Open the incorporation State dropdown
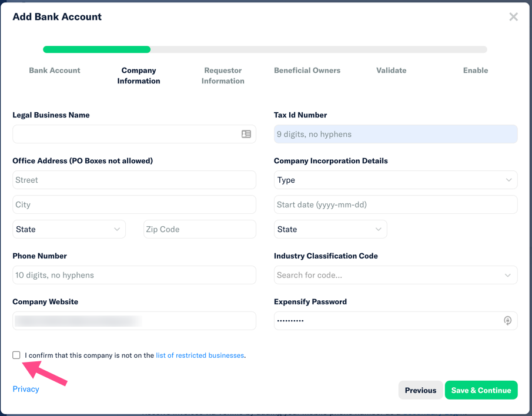The image size is (532, 416). [330, 229]
